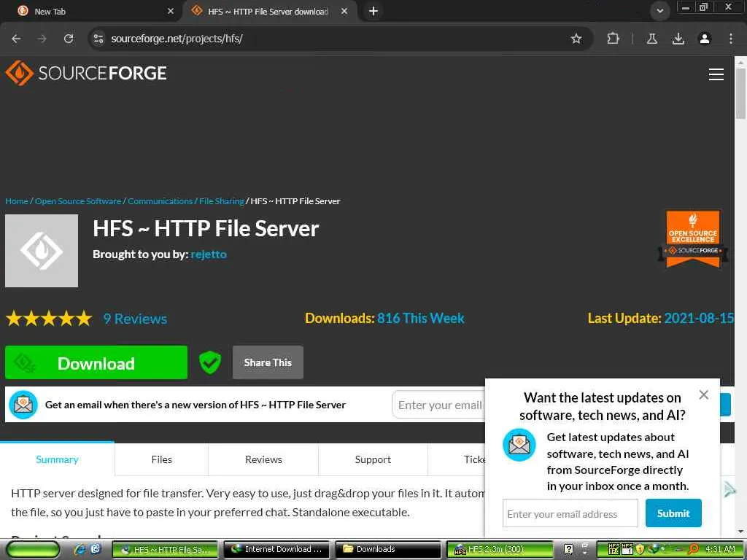Image resolution: width=747 pixels, height=560 pixels.
Task: Click the 2021-08-15 last update date
Action: (x=699, y=318)
